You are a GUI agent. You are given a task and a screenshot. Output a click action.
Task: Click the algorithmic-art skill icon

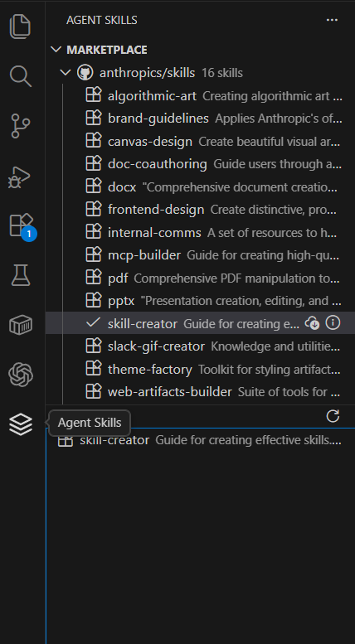click(x=93, y=95)
